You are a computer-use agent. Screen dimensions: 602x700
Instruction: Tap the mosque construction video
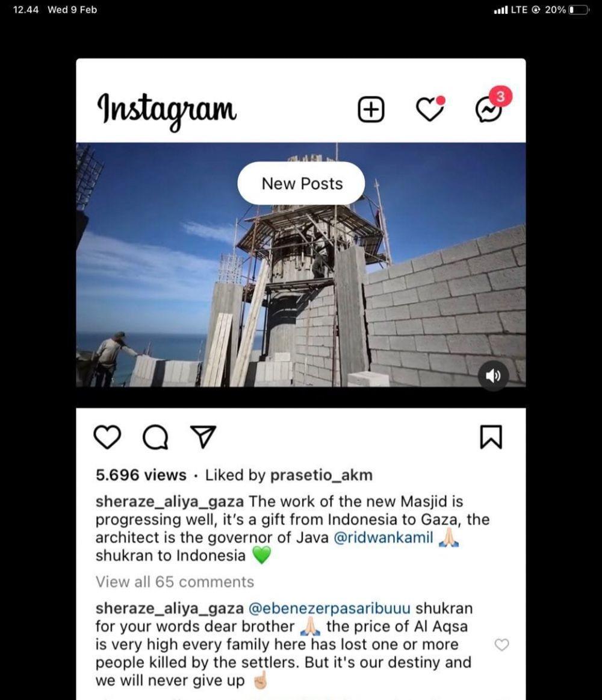[301, 264]
